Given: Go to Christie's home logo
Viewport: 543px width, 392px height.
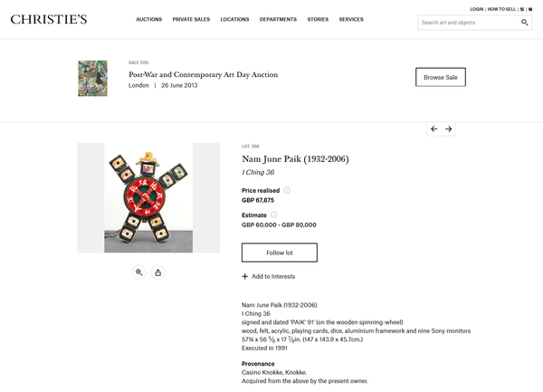Looking at the screenshot, I should coord(49,19).
